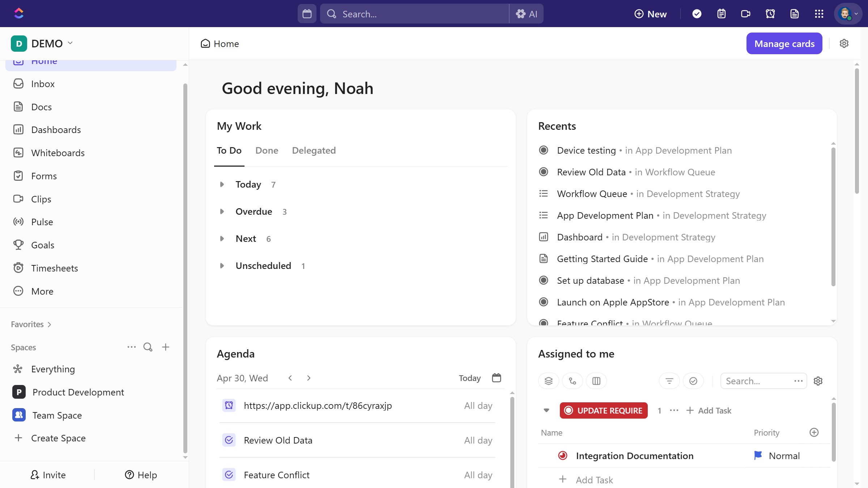The width and height of the screenshot is (868, 488).
Task: Open Pulse in the sidebar
Action: click(90, 222)
